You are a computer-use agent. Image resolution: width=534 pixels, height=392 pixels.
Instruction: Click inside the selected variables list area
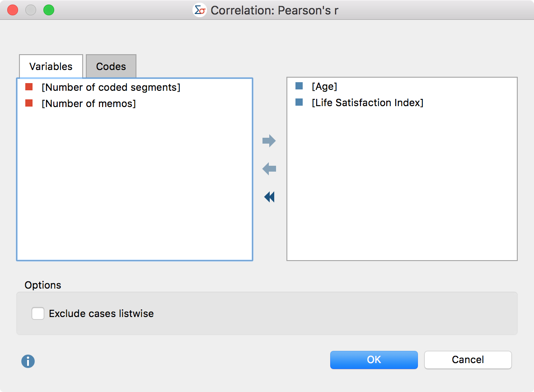point(402,181)
